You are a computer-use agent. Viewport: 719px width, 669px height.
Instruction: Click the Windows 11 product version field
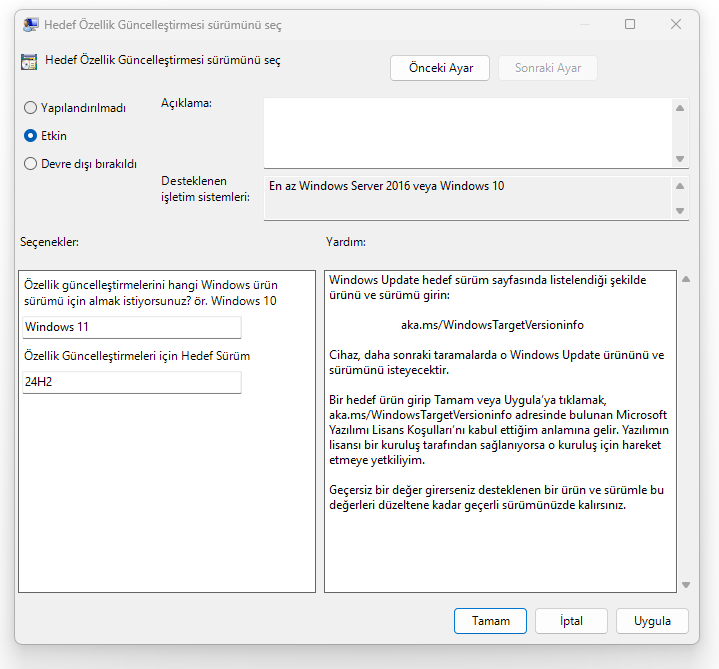(132, 327)
